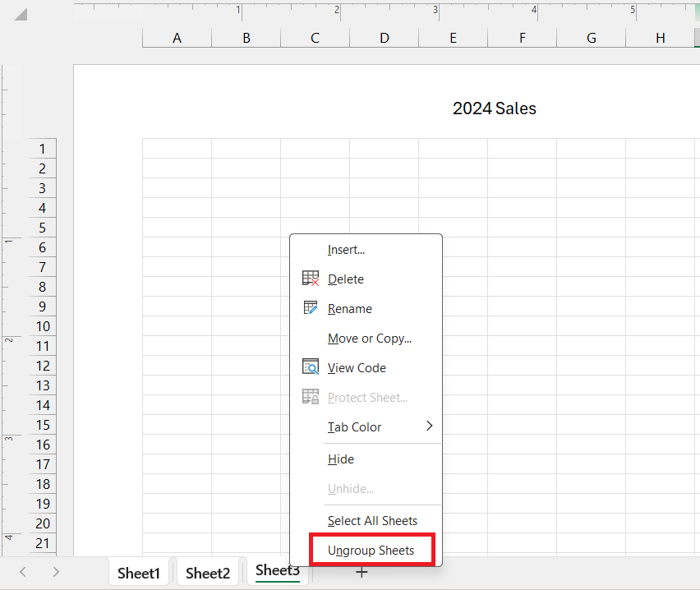Select row 20 header
700x590 pixels.
[43, 523]
